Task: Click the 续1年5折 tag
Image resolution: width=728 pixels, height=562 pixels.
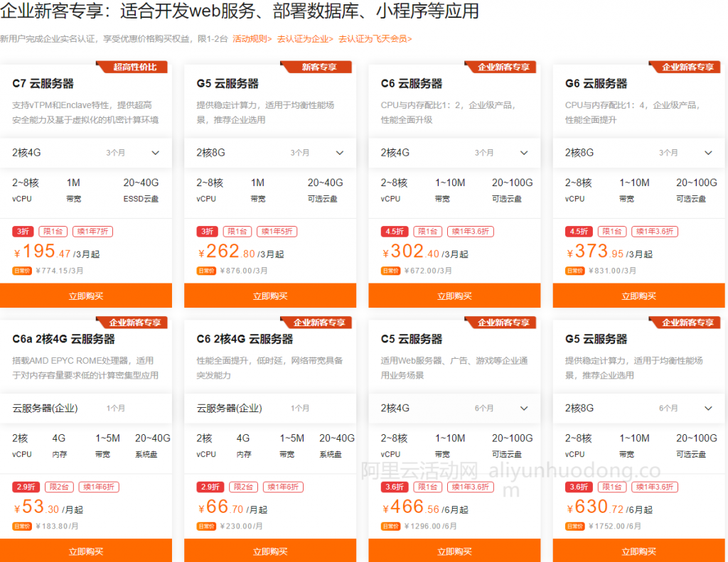Action: [x=277, y=231]
